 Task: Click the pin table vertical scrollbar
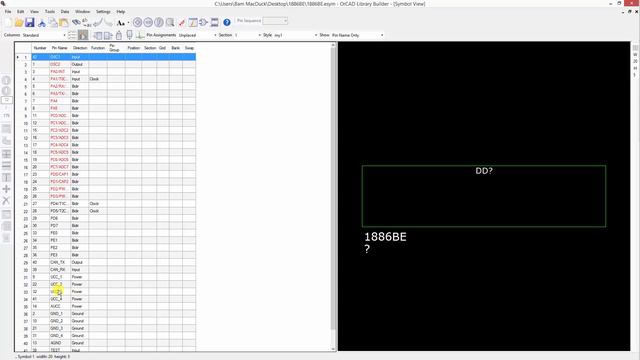333,196
